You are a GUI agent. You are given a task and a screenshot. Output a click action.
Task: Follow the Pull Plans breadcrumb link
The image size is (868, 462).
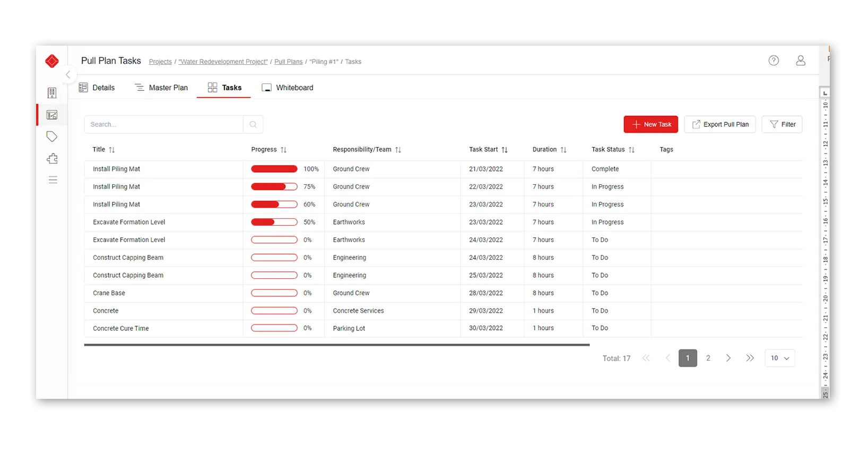coord(289,62)
